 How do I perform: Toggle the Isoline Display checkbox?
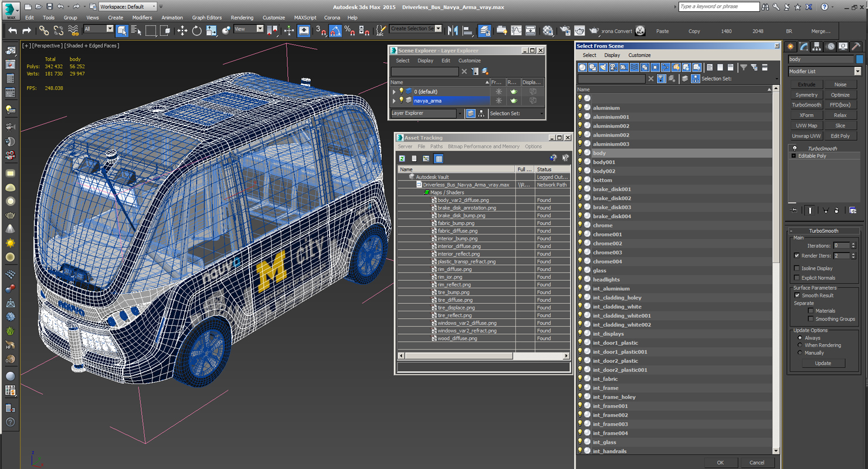coord(796,268)
